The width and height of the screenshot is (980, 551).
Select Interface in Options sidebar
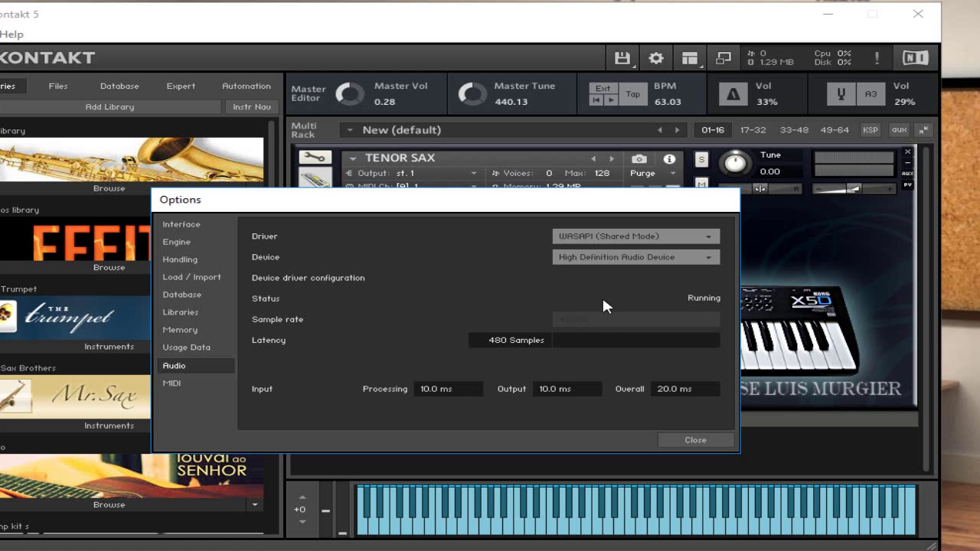click(x=181, y=224)
